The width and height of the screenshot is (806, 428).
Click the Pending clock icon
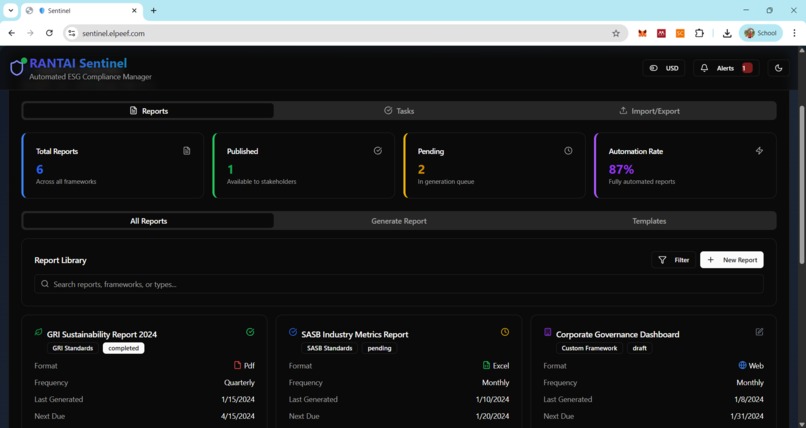click(x=568, y=151)
